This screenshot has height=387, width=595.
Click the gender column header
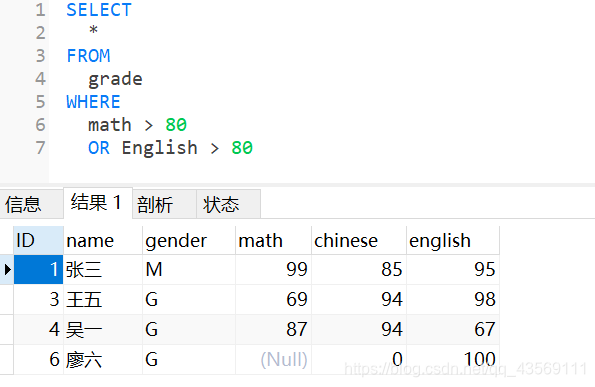(189, 241)
